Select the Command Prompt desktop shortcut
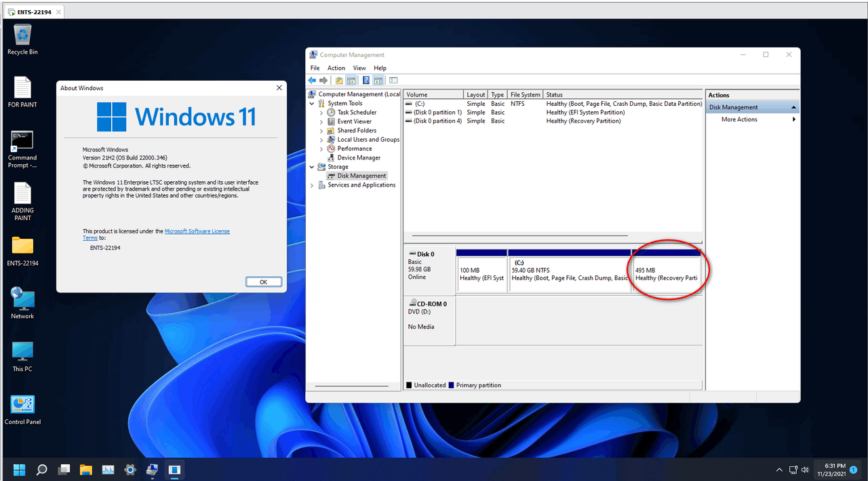Image resolution: width=868 pixels, height=481 pixels. tap(22, 149)
